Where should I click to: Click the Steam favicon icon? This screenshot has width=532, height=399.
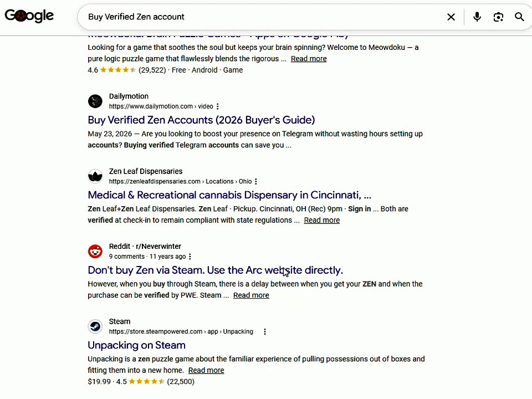95,326
